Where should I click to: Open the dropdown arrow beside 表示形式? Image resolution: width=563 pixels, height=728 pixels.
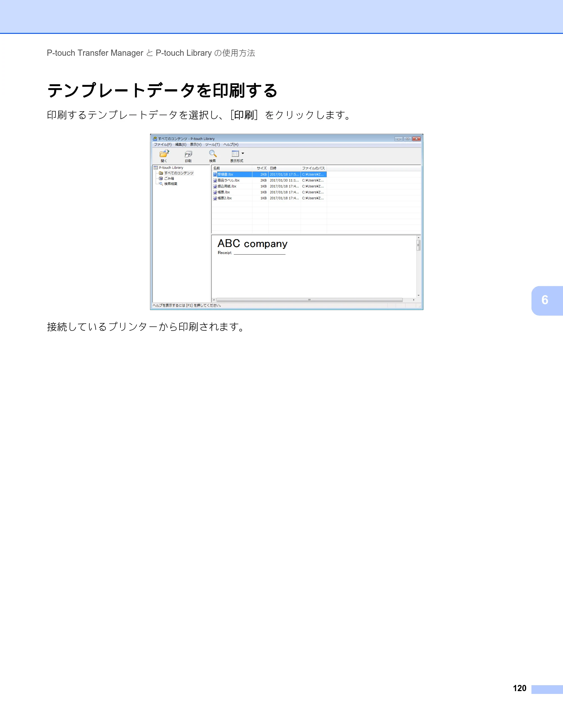coord(243,153)
